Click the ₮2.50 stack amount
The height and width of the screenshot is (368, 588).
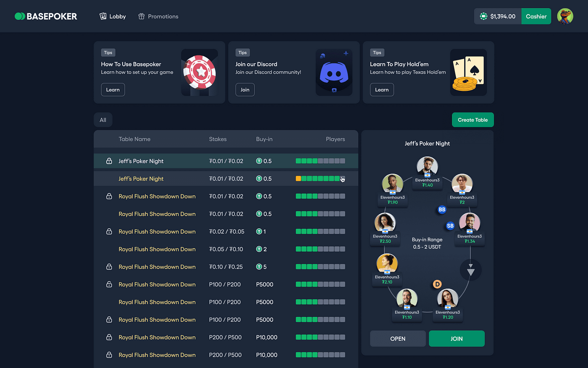pyautogui.click(x=385, y=241)
